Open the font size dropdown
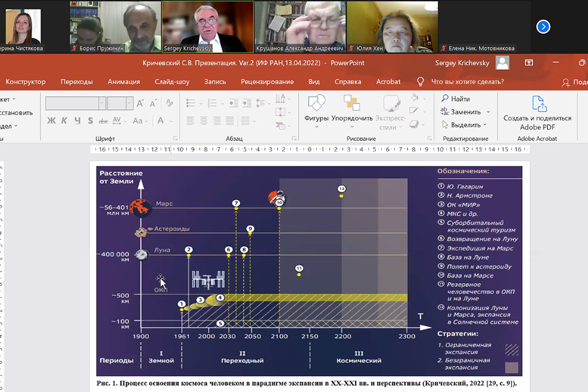Viewport: 588px width, 392px height. (129, 103)
